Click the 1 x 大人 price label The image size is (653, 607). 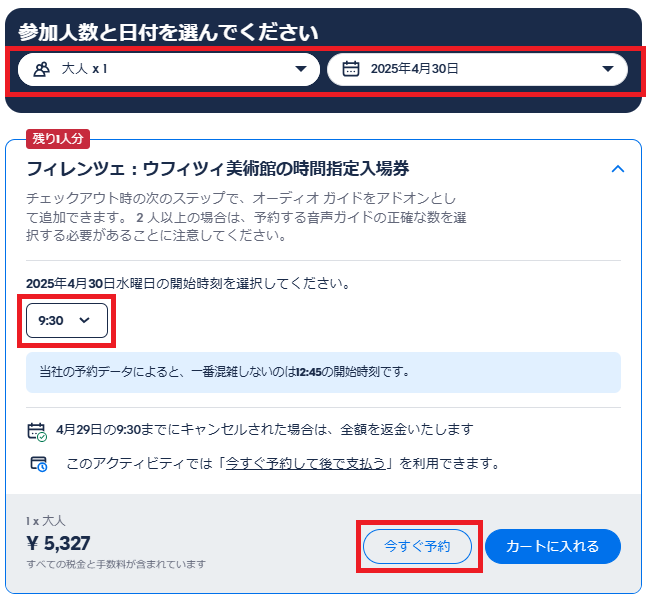(x=45, y=521)
